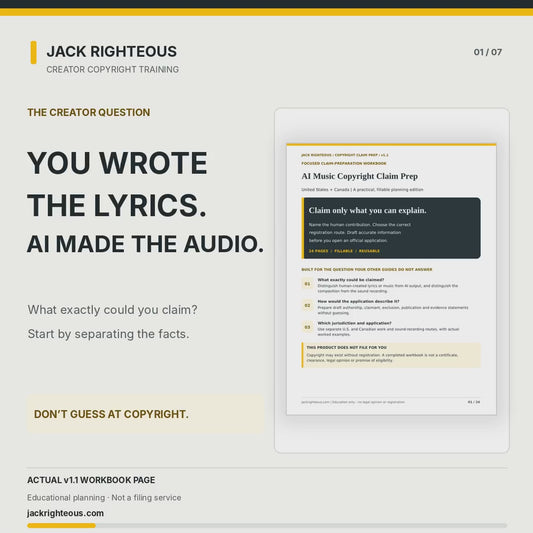Click FOCUSED CLAIM-PREPARATION WORKBOOK label
This screenshot has width=533, height=533.
pyautogui.click(x=344, y=164)
